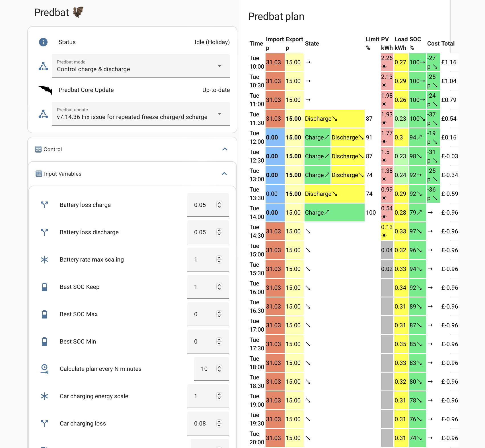
Task: Click the Calculate plan minutes value field
Action: click(211, 369)
